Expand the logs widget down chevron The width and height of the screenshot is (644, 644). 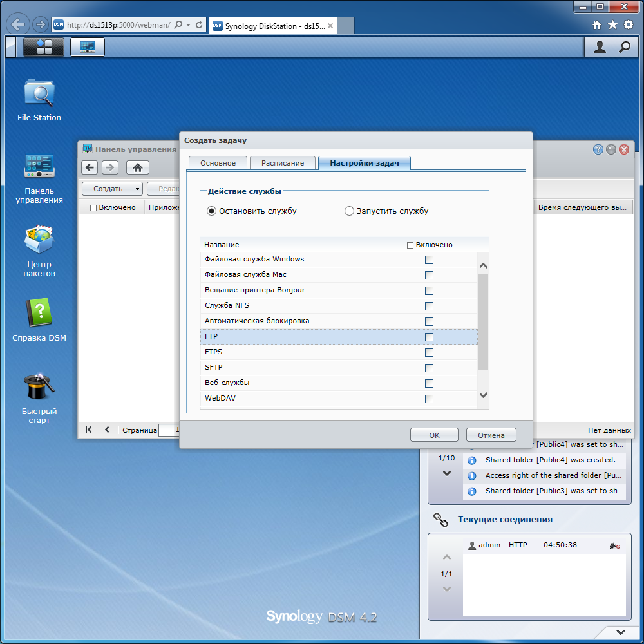(x=447, y=473)
